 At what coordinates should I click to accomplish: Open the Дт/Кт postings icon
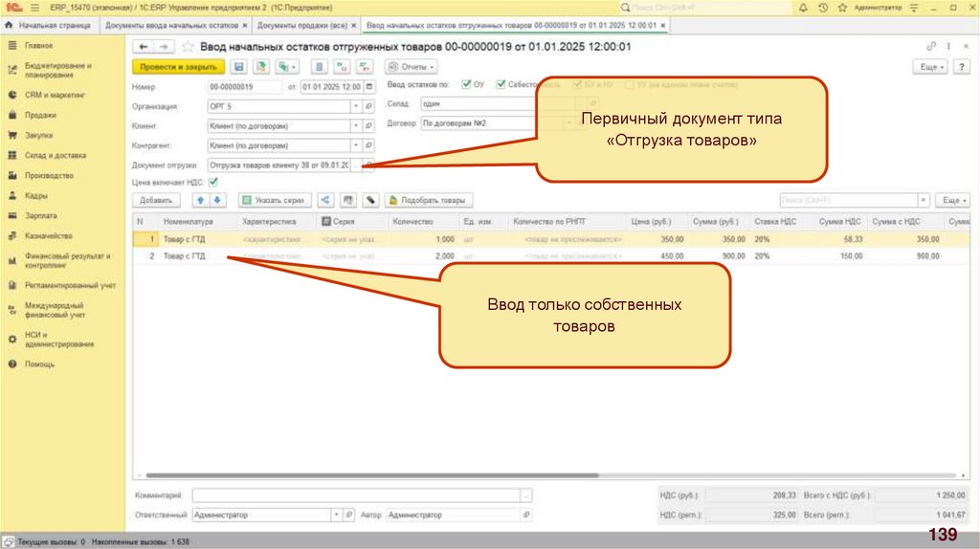(342, 67)
